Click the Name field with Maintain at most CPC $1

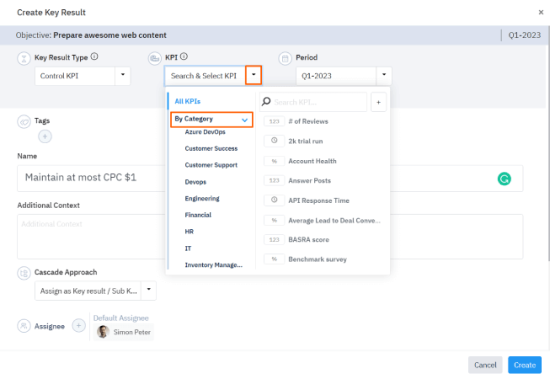coord(270,178)
